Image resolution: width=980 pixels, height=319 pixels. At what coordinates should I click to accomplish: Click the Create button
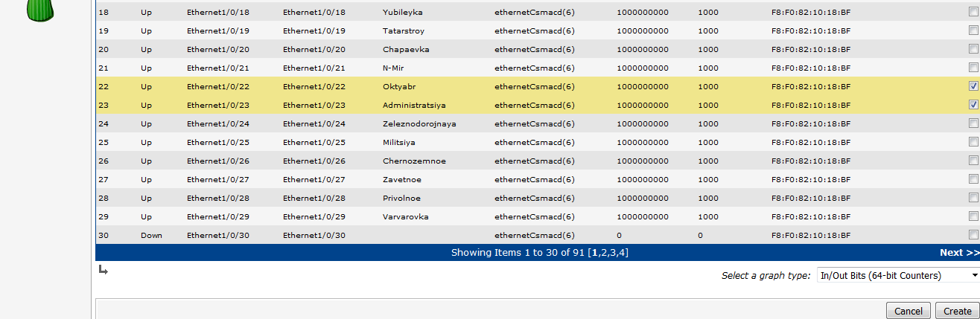[x=958, y=312]
